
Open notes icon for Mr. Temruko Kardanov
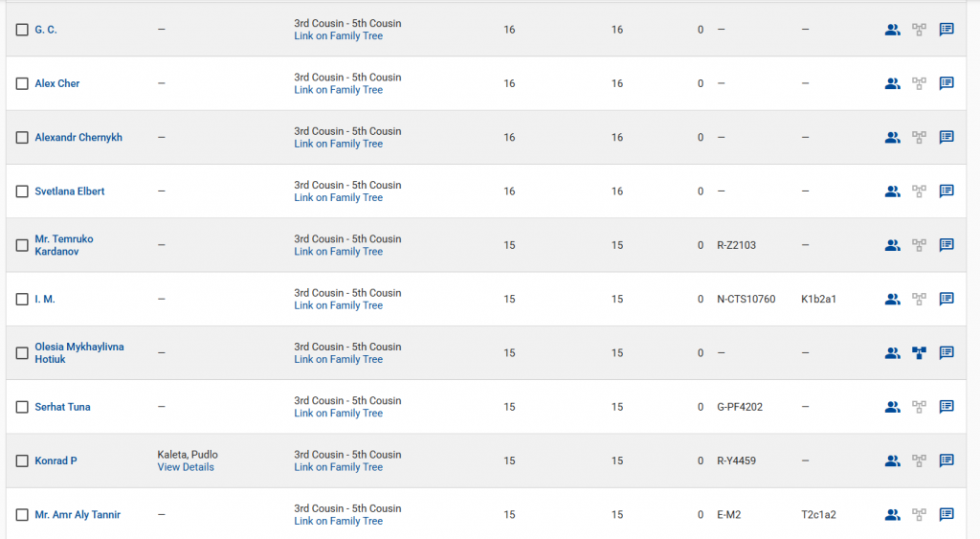(x=947, y=245)
